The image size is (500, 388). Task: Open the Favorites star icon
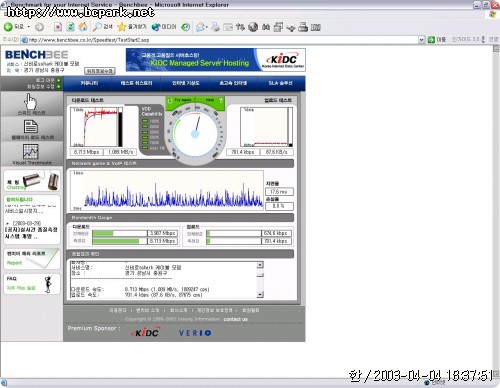[122, 27]
